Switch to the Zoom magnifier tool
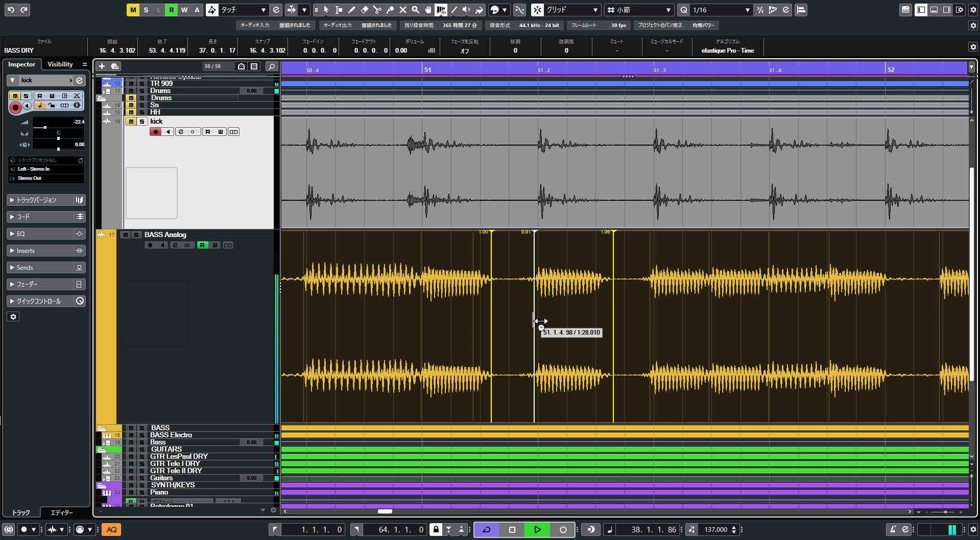980x540 pixels. 415,10
